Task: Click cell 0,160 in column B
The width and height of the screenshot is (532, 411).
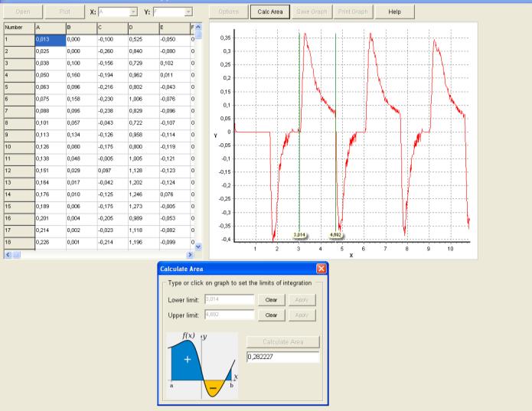Action: [81, 76]
